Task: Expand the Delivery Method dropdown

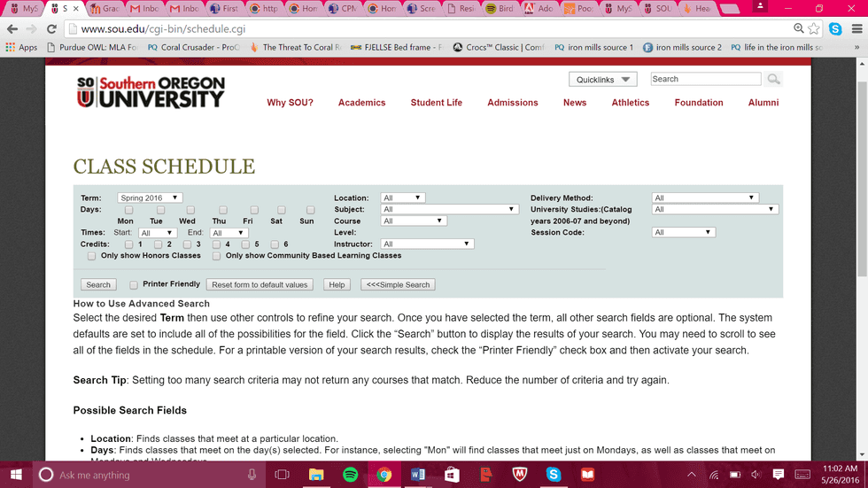Action: click(705, 198)
